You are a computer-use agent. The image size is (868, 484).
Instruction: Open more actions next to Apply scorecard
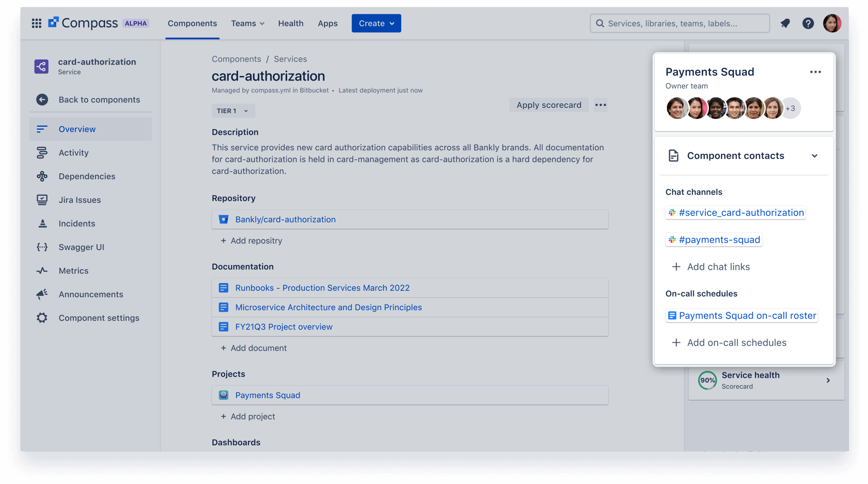[x=601, y=105]
